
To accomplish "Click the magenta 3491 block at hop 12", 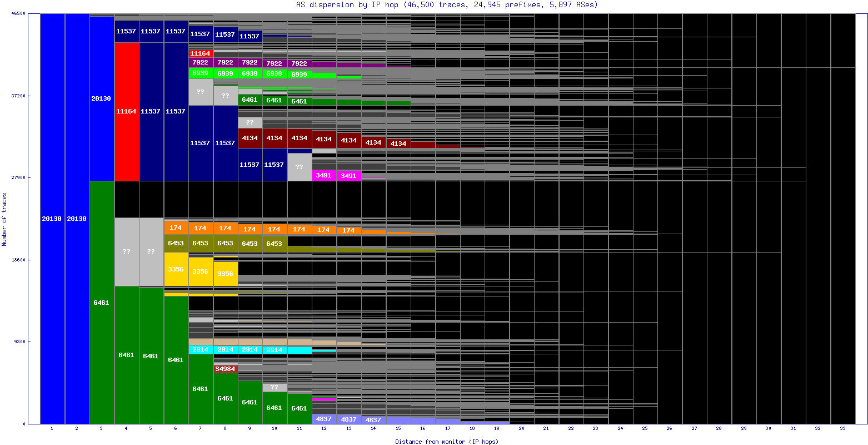I will [324, 176].
